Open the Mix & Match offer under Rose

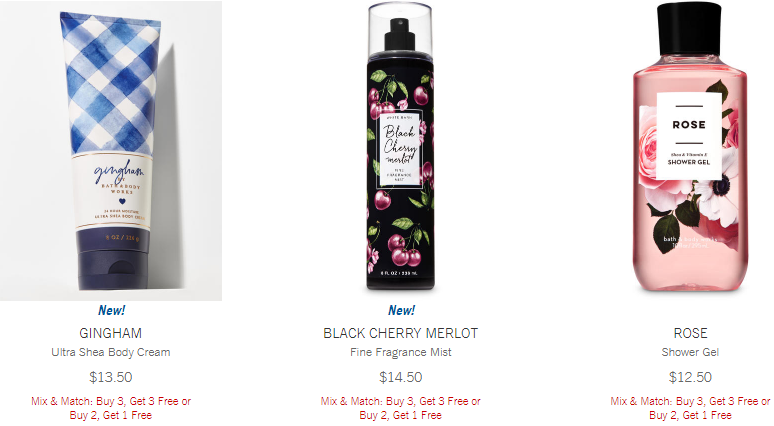(x=690, y=408)
